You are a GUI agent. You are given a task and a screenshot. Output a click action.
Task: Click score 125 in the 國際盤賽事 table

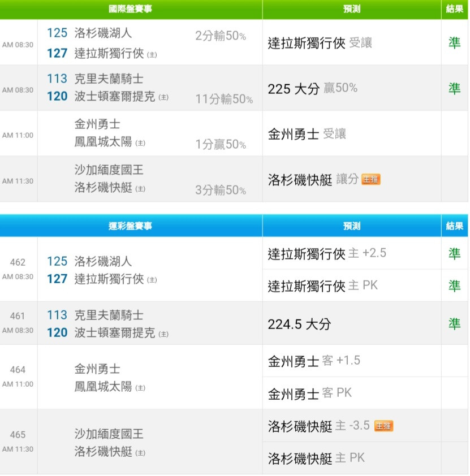57,33
